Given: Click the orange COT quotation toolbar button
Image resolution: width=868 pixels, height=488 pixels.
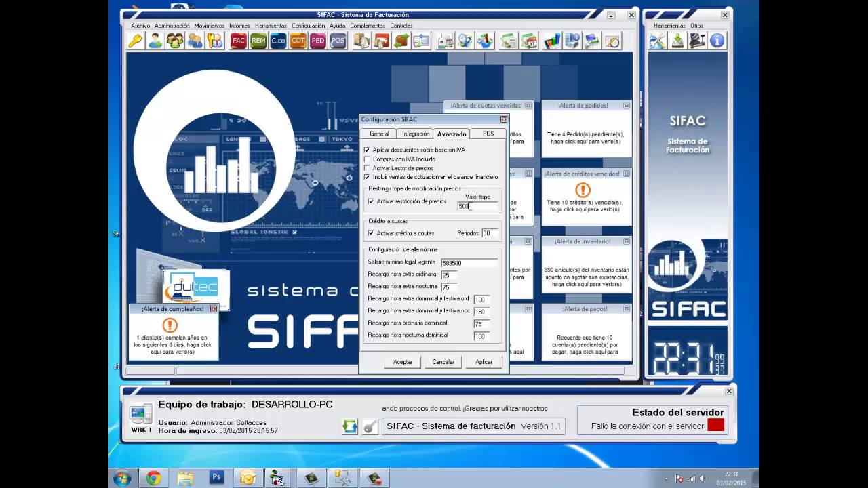Looking at the screenshot, I should coord(298,41).
